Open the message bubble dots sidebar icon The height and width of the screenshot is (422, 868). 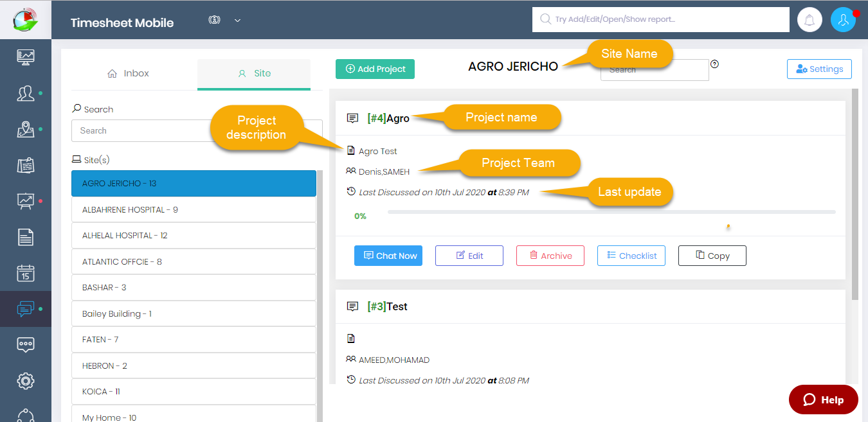click(26, 345)
